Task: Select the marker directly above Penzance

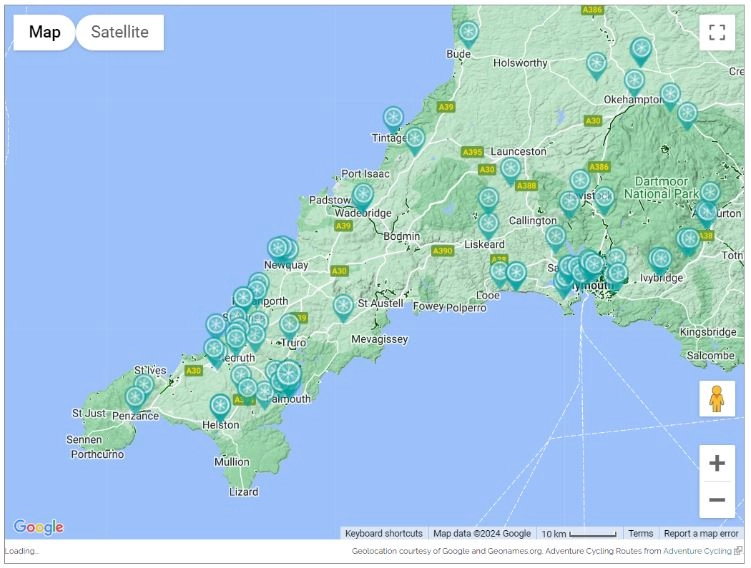Action: (135, 399)
